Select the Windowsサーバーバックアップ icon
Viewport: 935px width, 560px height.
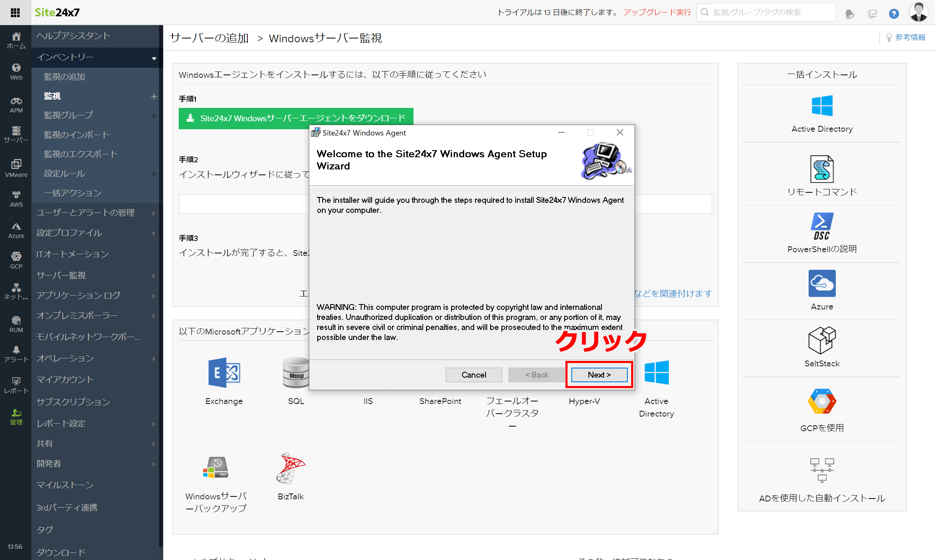coord(216,467)
